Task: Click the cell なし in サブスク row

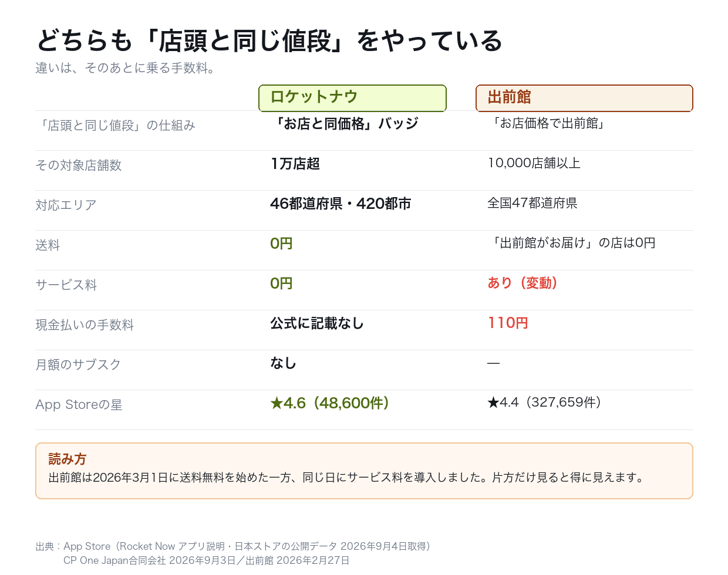Action: coord(283,363)
